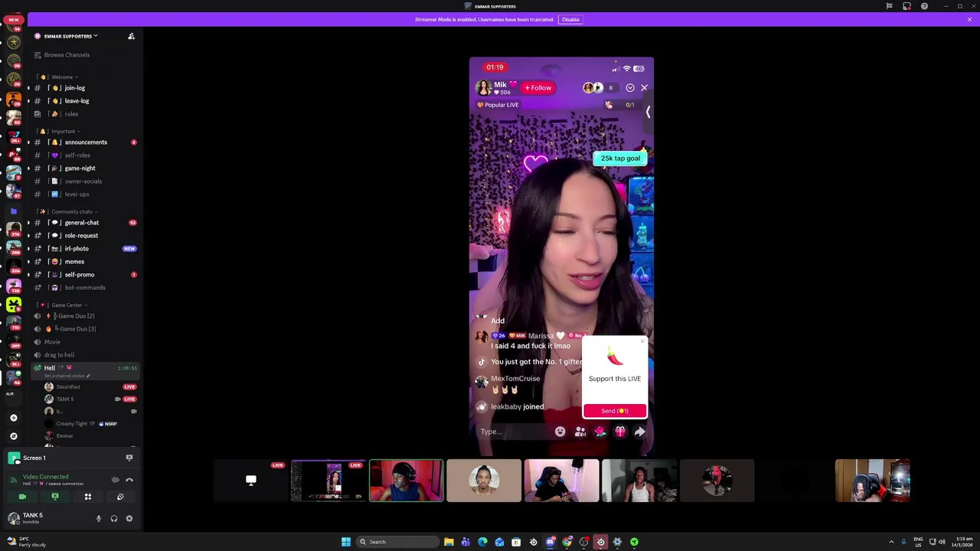
Task: Share the live with arrow icon
Action: (x=640, y=432)
